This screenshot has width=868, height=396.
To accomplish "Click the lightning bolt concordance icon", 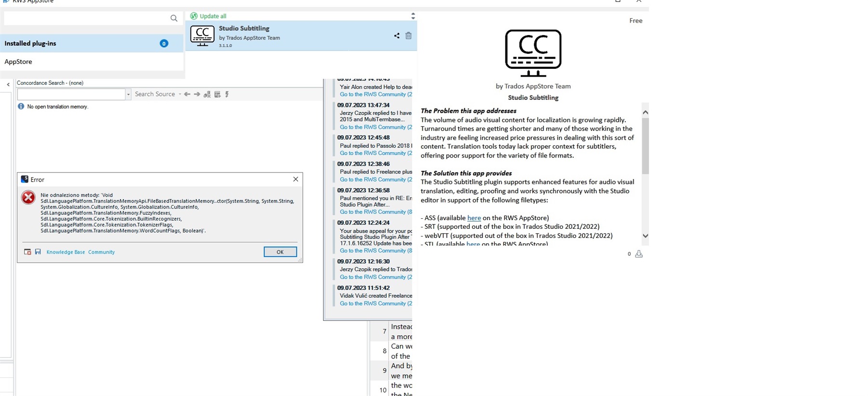I will click(x=227, y=94).
